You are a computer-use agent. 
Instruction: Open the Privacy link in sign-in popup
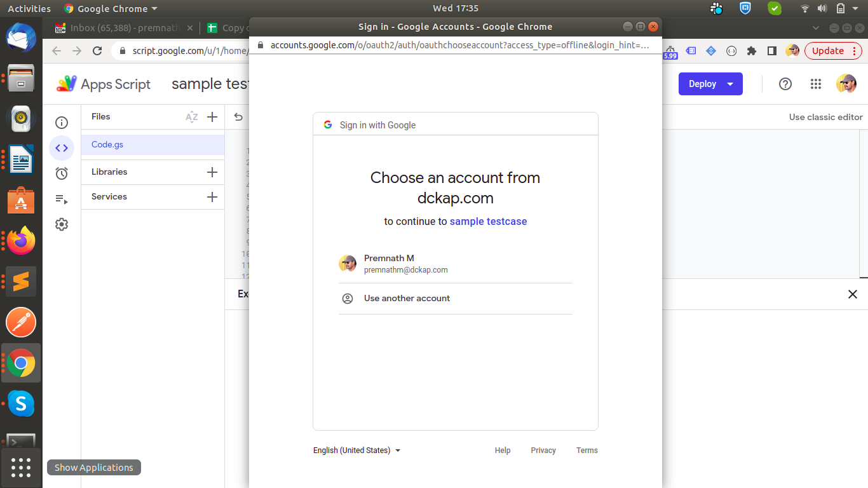tap(543, 451)
